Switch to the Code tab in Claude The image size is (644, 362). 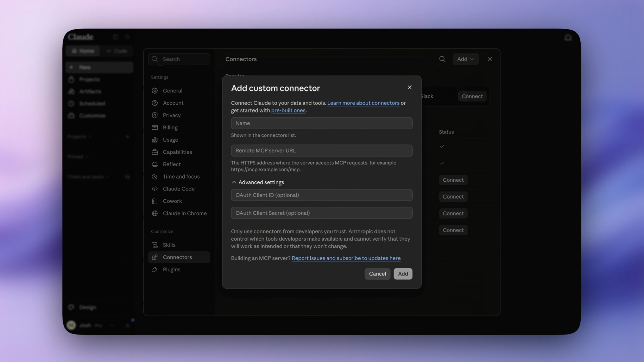tap(117, 51)
